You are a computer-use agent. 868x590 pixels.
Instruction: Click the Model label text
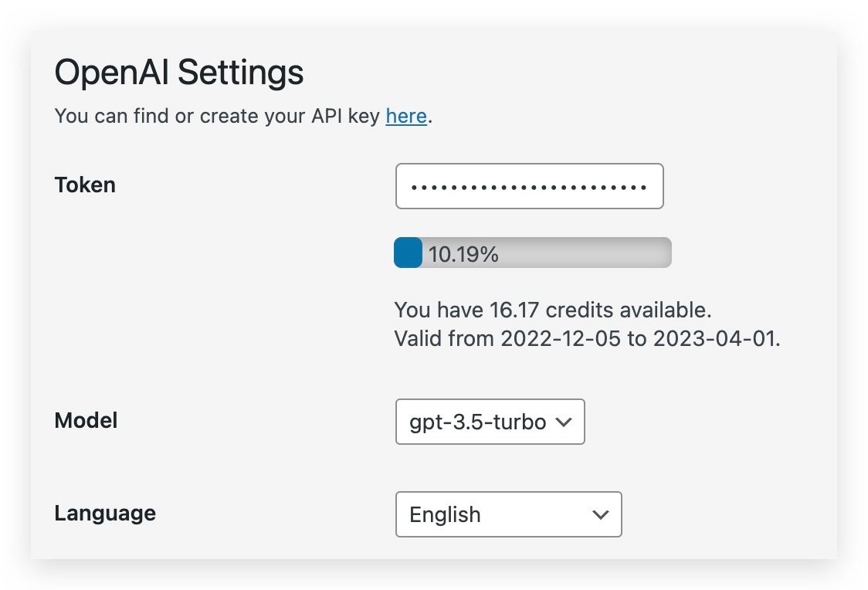click(x=86, y=420)
